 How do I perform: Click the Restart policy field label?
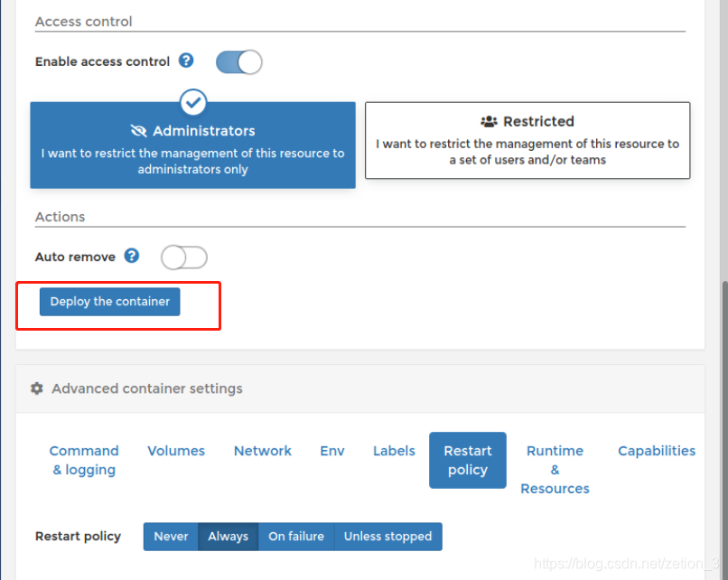[78, 537]
